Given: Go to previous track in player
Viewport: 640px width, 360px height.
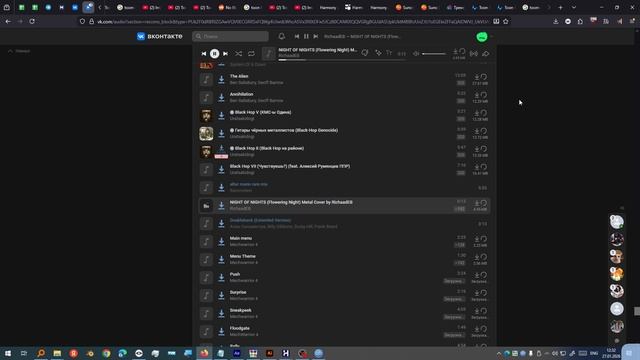Looking at the screenshot, I should (x=204, y=53).
